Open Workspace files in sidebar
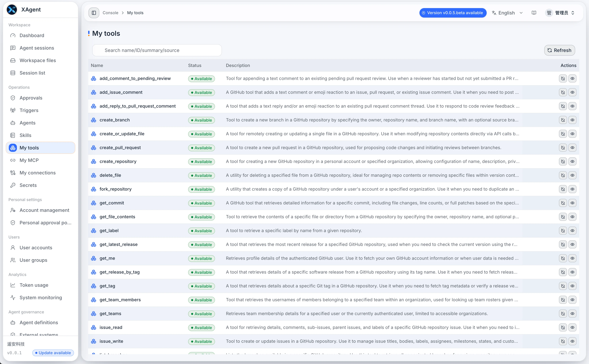 tap(41, 60)
